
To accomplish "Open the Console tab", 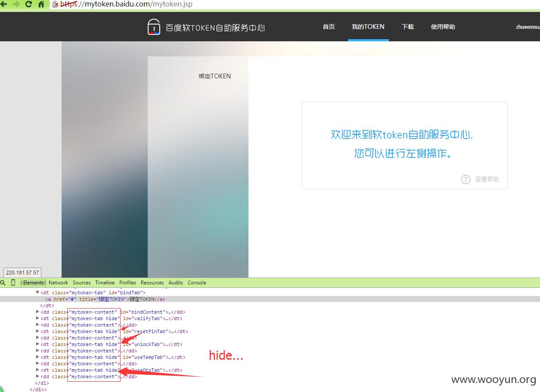I will (197, 283).
